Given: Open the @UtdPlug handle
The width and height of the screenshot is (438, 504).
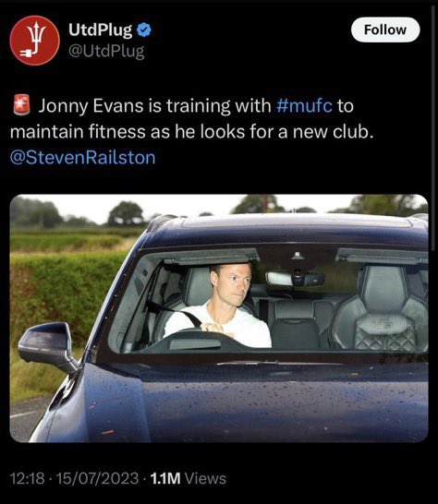Looking at the screenshot, I should tap(106, 52).
